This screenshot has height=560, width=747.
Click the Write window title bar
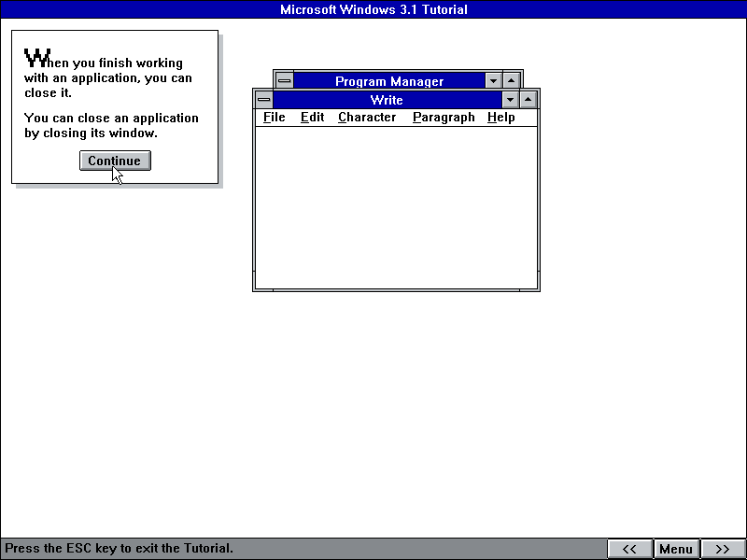click(387, 100)
